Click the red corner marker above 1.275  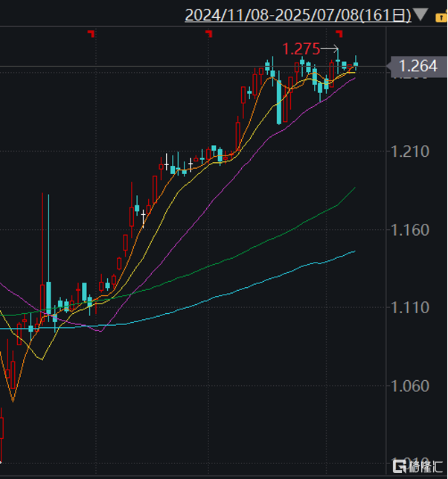point(339,33)
